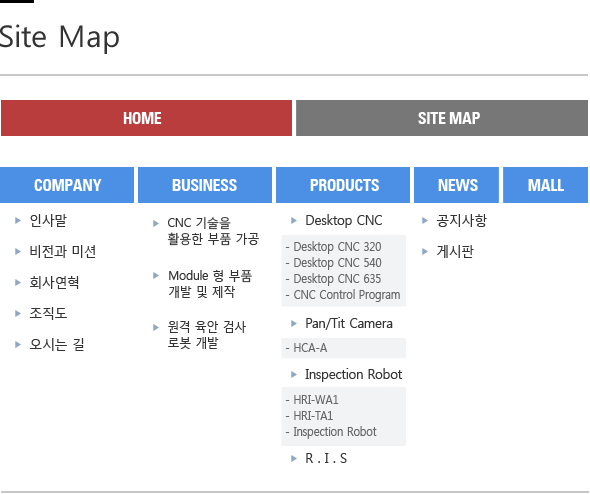Image resolution: width=590 pixels, height=494 pixels.
Task: Go to the NEWS category header
Action: point(456,185)
